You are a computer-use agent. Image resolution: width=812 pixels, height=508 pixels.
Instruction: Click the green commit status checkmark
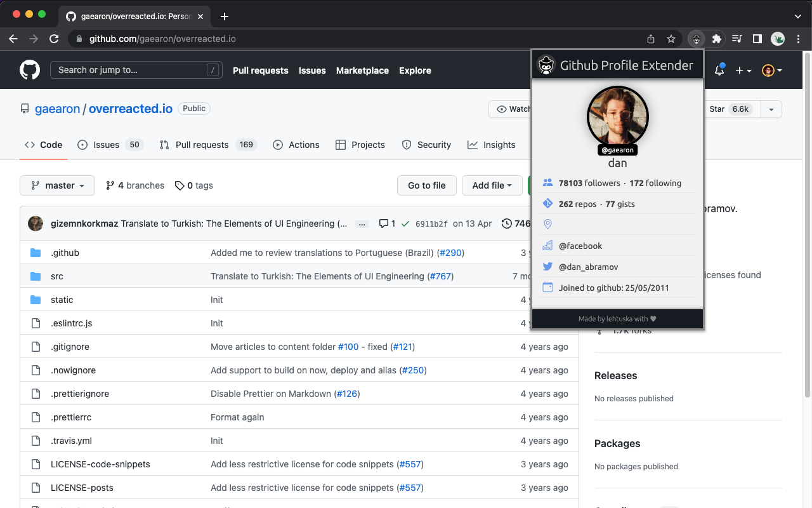click(x=405, y=224)
